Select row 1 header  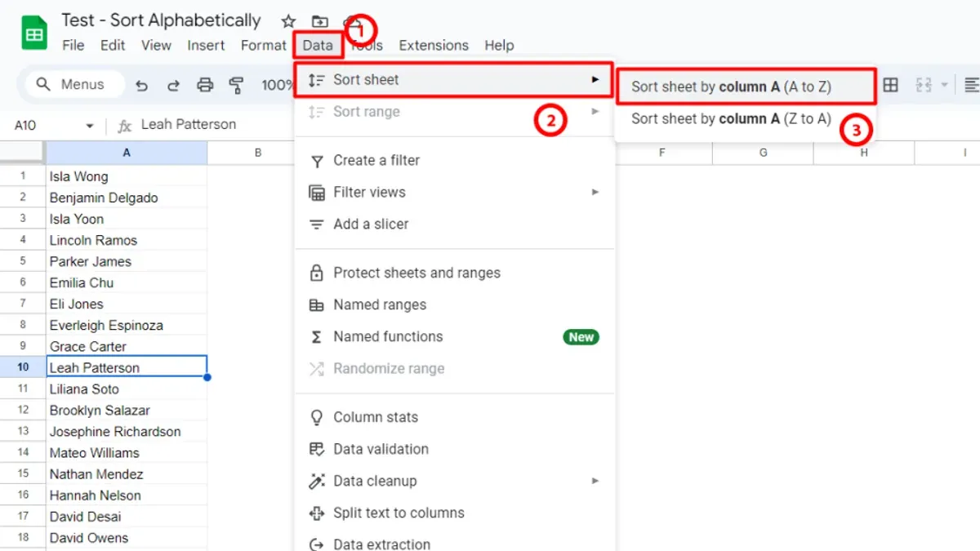pyautogui.click(x=23, y=176)
